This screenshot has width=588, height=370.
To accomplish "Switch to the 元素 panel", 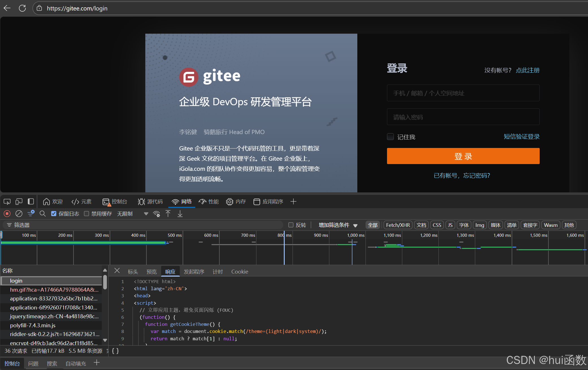I will click(x=81, y=201).
